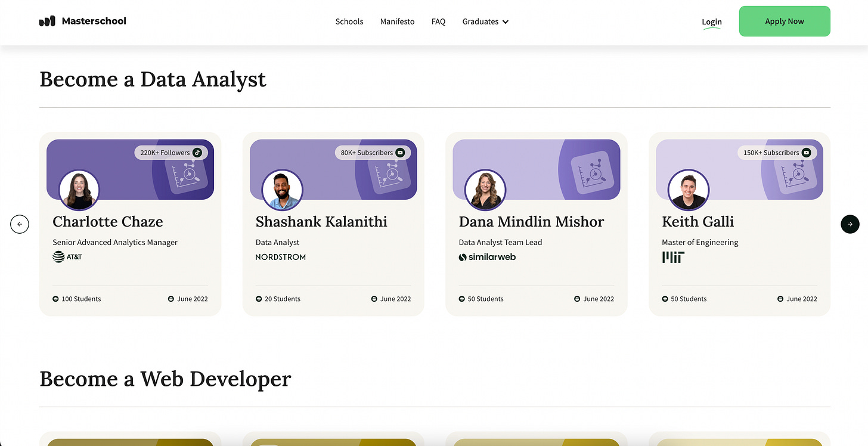Click students icon on Keith Galli card
868x446 pixels.
click(665, 299)
